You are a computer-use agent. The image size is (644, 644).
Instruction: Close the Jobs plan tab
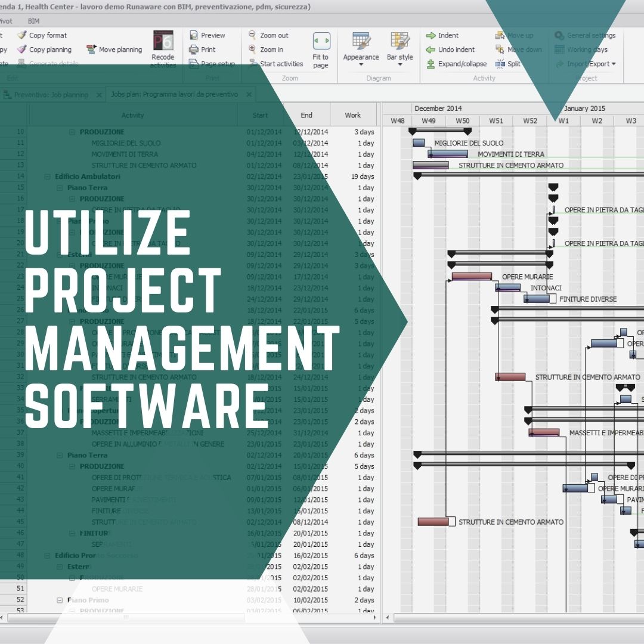coord(249,94)
